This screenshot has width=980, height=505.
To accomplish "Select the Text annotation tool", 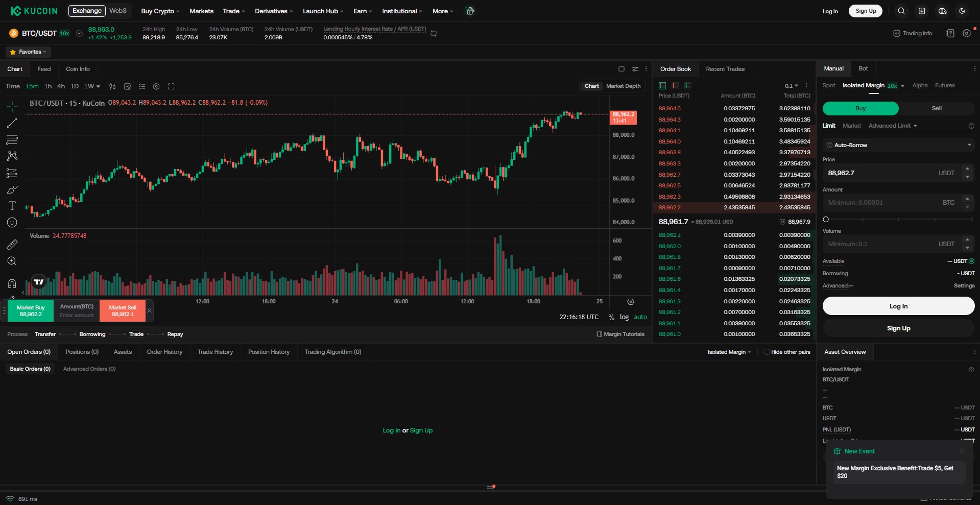I will tap(11, 206).
